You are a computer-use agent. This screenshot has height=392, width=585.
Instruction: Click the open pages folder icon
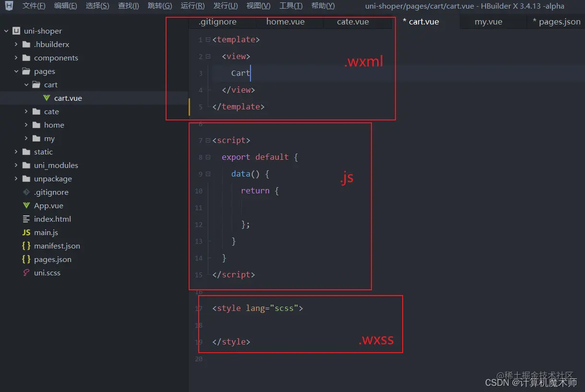point(26,71)
